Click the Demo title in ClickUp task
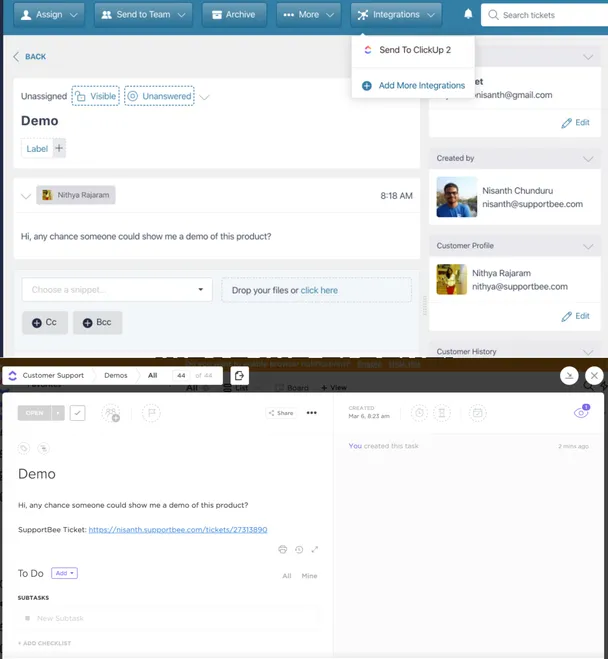608x659 pixels. tap(37, 474)
